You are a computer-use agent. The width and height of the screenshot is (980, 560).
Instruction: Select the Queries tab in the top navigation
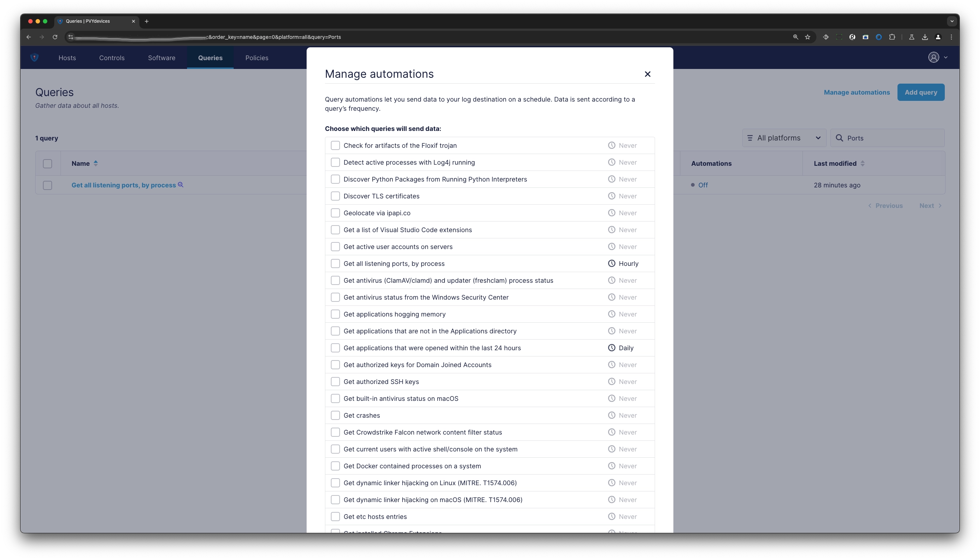pos(210,57)
